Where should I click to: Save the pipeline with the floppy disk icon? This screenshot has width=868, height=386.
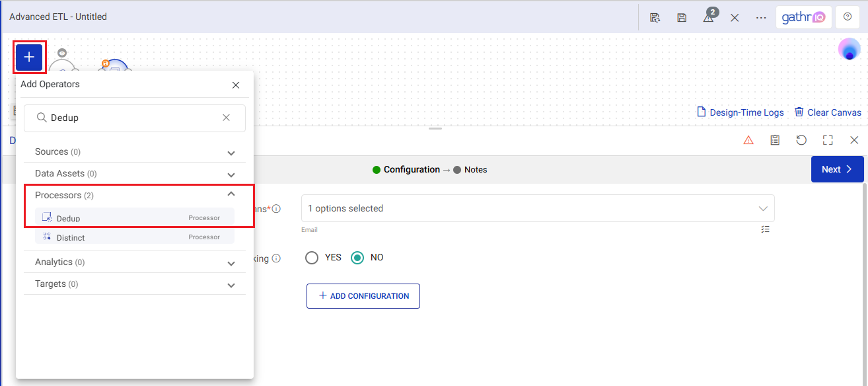682,17
